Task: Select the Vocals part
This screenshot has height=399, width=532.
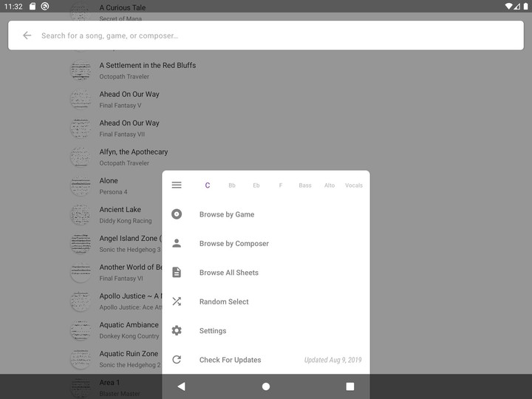Action: click(x=354, y=185)
